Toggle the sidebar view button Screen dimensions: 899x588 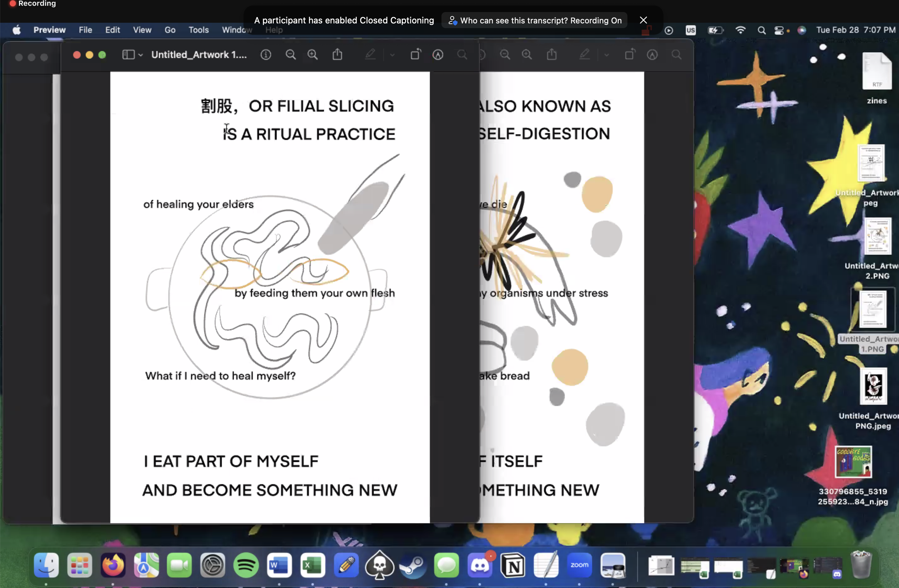(x=128, y=55)
